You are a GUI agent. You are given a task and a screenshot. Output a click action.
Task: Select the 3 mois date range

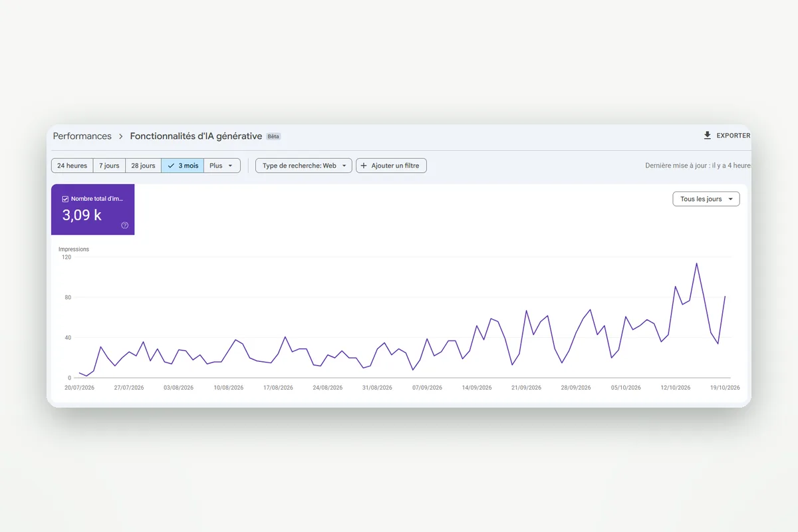coord(182,166)
